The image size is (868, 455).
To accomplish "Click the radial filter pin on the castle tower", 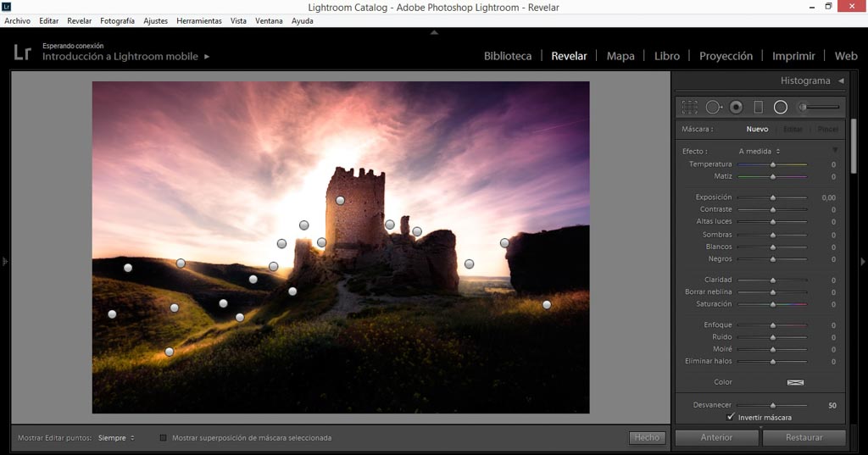I will pos(340,201).
